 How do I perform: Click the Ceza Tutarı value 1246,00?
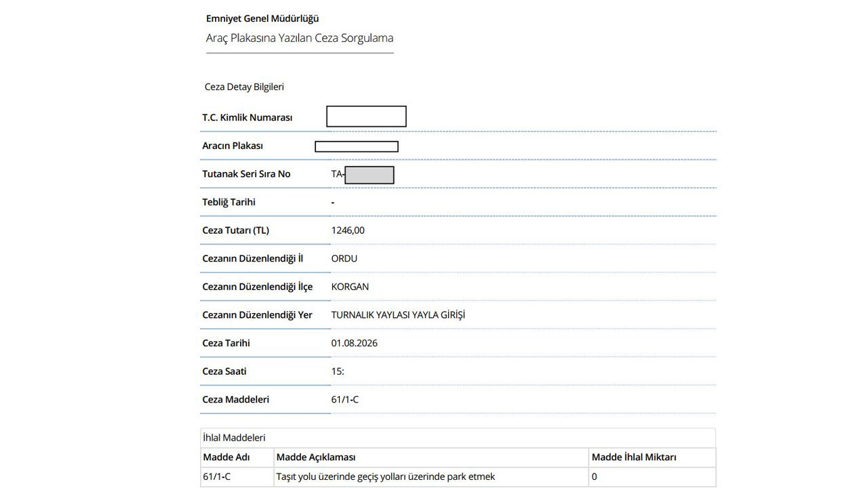tap(348, 230)
